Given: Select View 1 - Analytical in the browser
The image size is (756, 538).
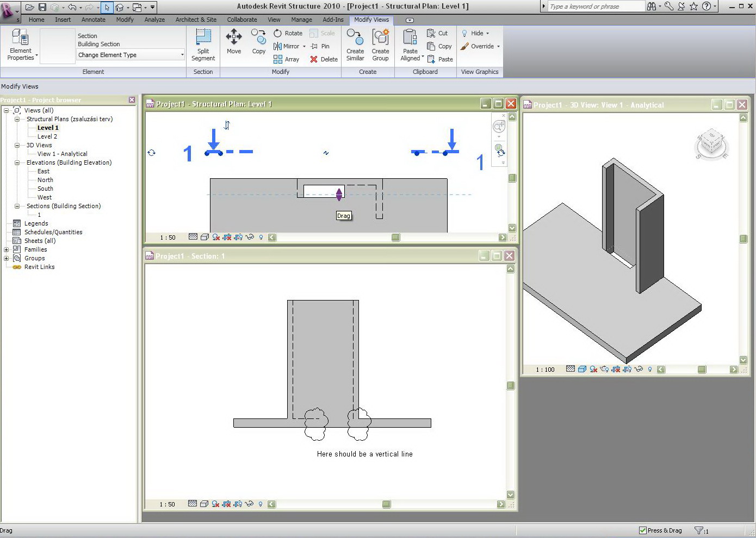Looking at the screenshot, I should click(63, 154).
